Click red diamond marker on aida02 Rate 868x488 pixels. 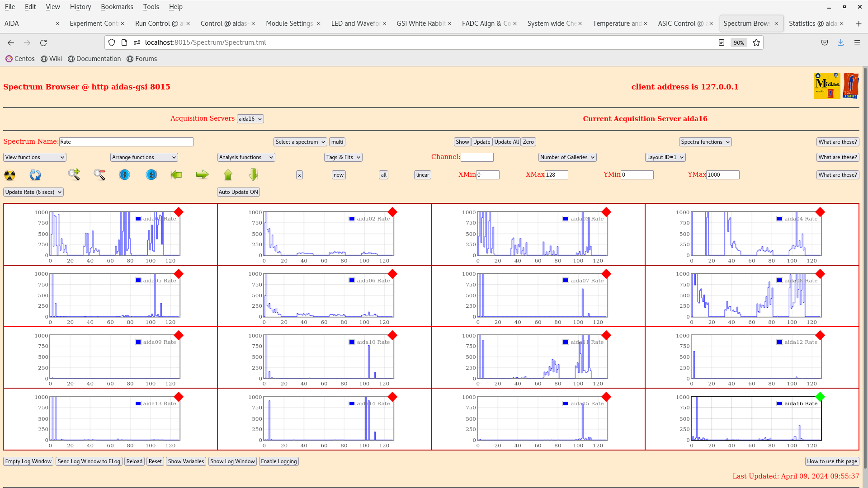392,212
